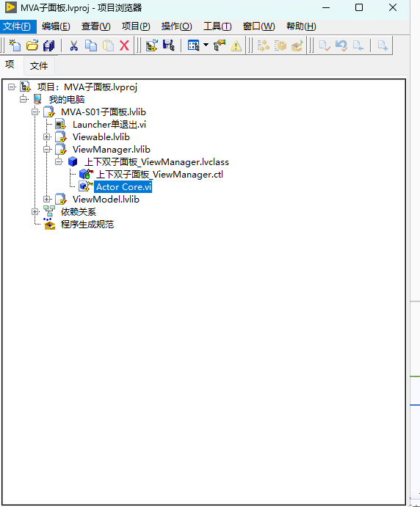Click the Filter View toolbar icon

point(194,45)
